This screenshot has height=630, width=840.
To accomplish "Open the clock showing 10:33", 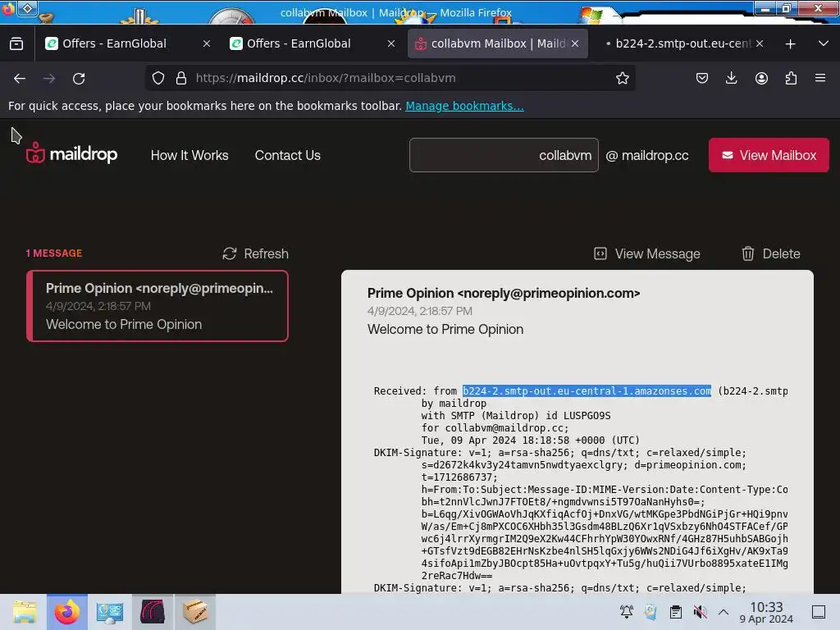I will [766, 612].
